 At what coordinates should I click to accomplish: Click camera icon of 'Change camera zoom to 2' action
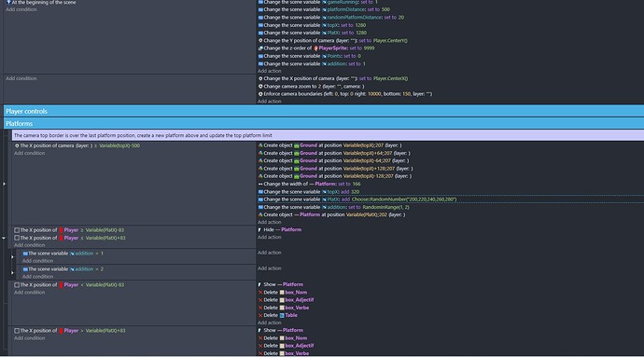260,86
